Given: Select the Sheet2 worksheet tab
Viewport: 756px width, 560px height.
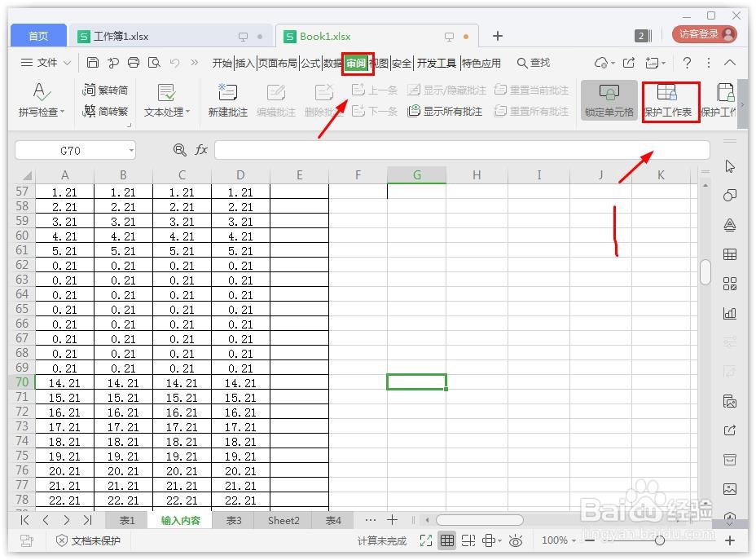Looking at the screenshot, I should coord(283,520).
